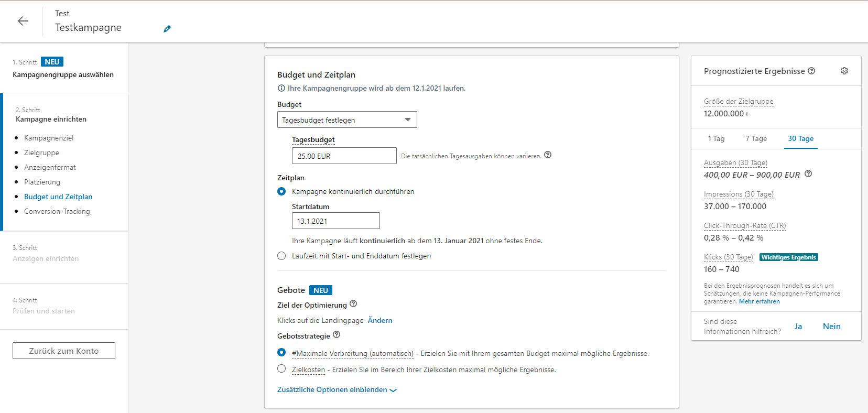This screenshot has width=868, height=413.
Task: Click Klicks (30 Tage) label
Action: (729, 257)
